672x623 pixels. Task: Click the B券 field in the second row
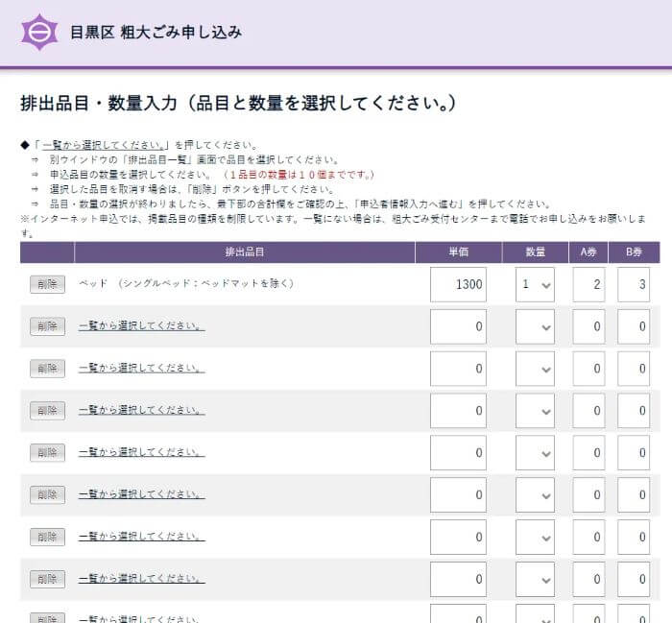(634, 326)
